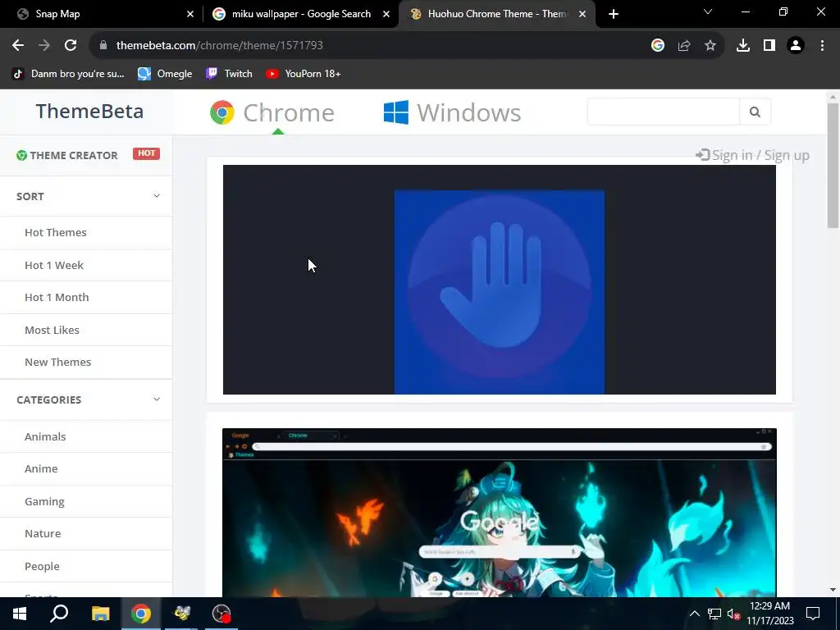
Task: Open the Omegle bookmark
Action: (x=165, y=74)
